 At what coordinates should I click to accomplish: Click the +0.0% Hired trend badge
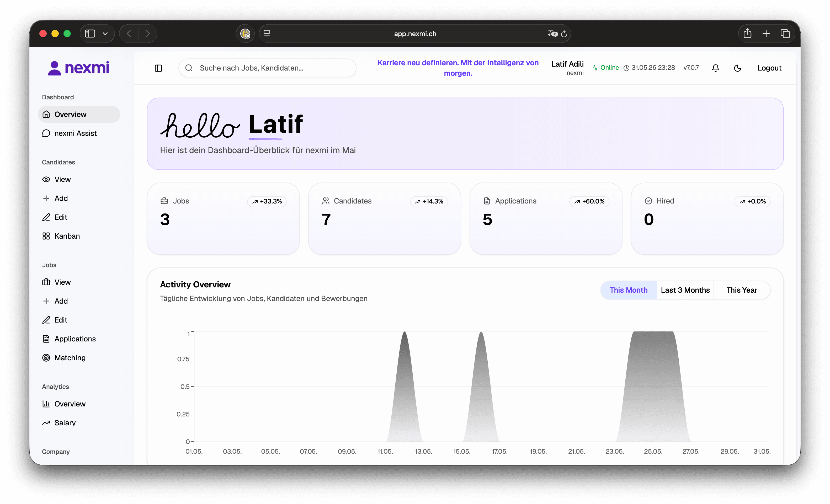pyautogui.click(x=753, y=201)
